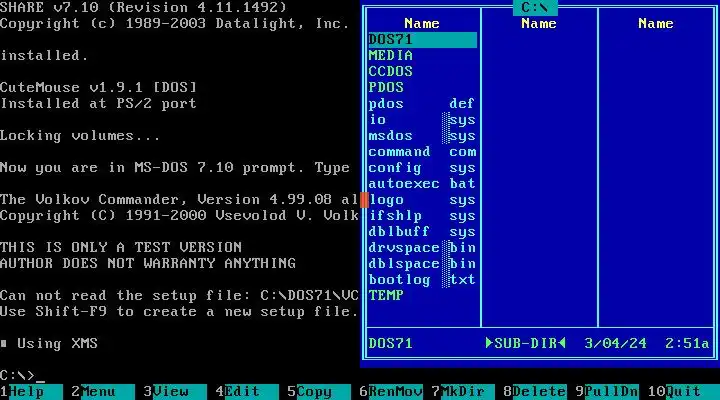The width and height of the screenshot is (720, 400).
Task: Select the bootlog.txt file
Action: click(422, 280)
